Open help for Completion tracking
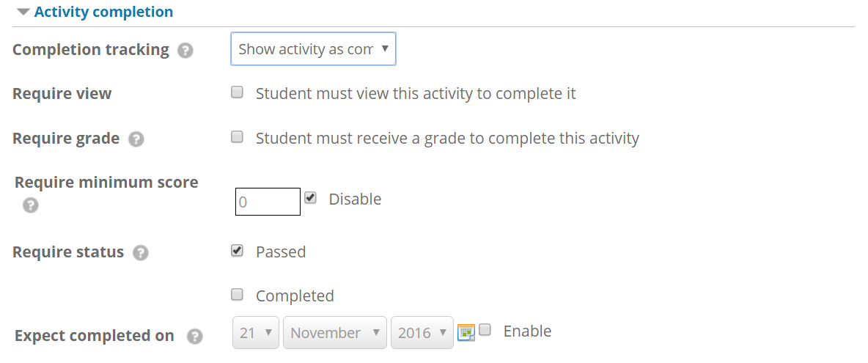Screen dimensions: 868x363 point(185,51)
